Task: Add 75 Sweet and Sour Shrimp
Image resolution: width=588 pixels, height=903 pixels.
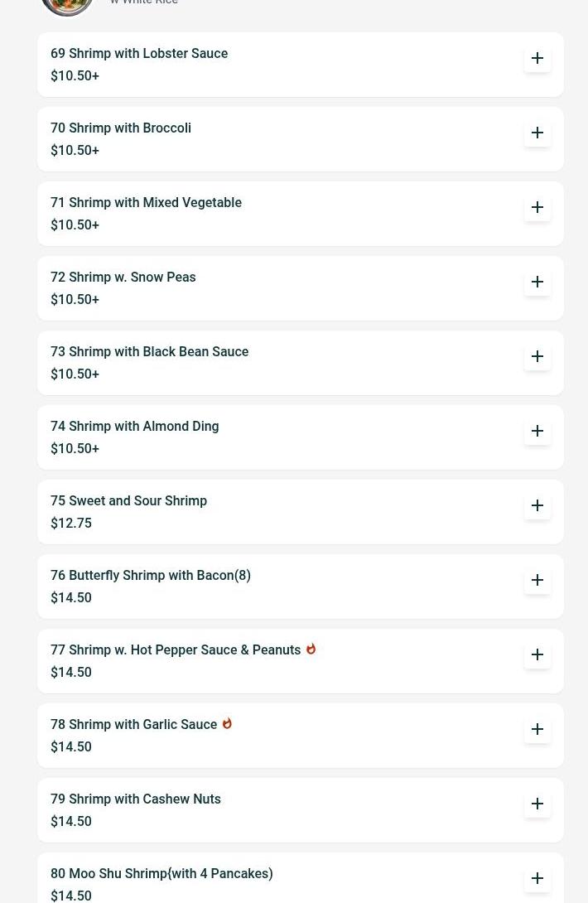Action: (537, 505)
